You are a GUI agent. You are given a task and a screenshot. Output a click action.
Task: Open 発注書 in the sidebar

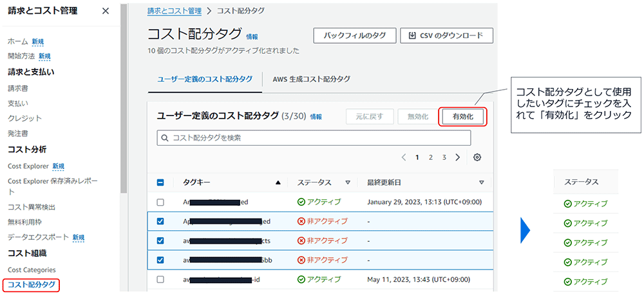[x=17, y=133]
